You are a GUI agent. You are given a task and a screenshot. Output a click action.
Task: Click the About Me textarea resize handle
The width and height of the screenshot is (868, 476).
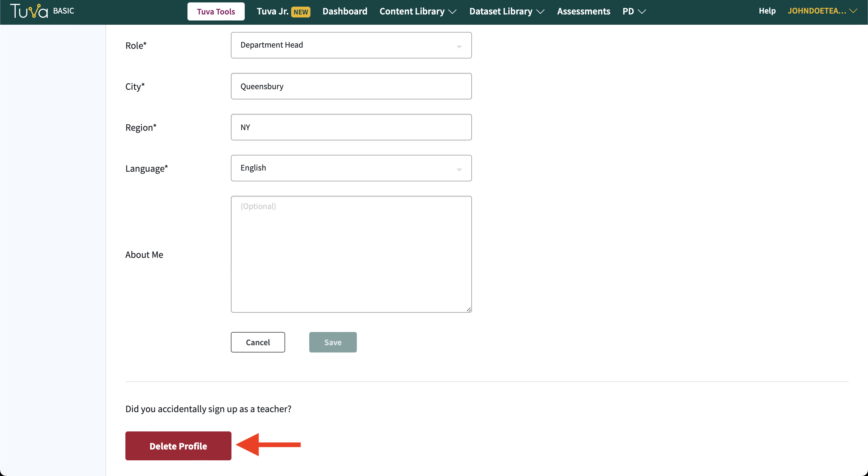point(468,309)
